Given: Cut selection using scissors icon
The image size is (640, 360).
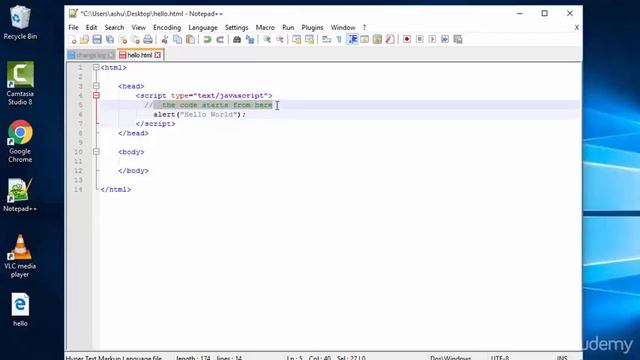Looking at the screenshot, I should 165,39.
